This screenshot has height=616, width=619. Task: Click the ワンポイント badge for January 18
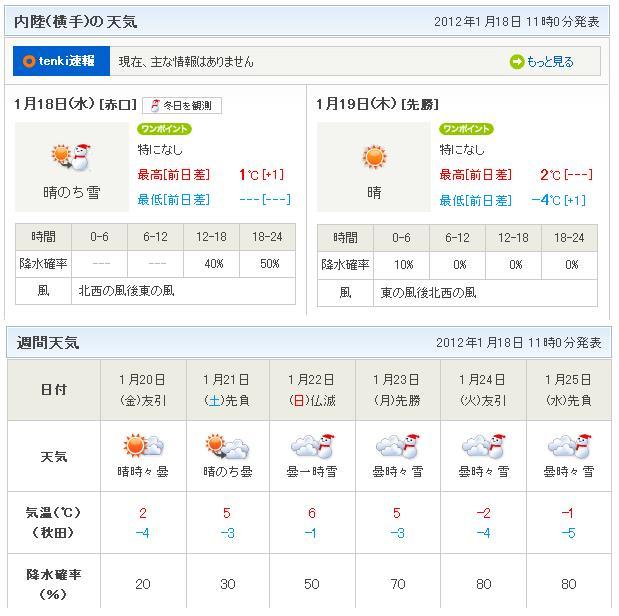click(164, 129)
